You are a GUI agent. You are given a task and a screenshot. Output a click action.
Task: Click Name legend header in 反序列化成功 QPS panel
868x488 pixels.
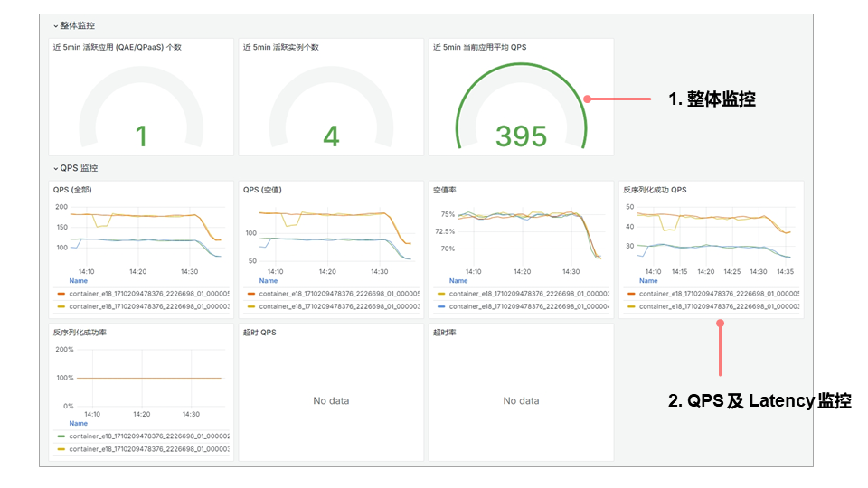tap(648, 281)
